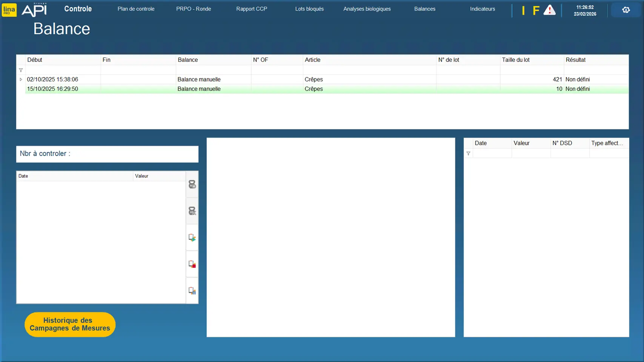Go to the Lots bloqués tab

[309, 9]
